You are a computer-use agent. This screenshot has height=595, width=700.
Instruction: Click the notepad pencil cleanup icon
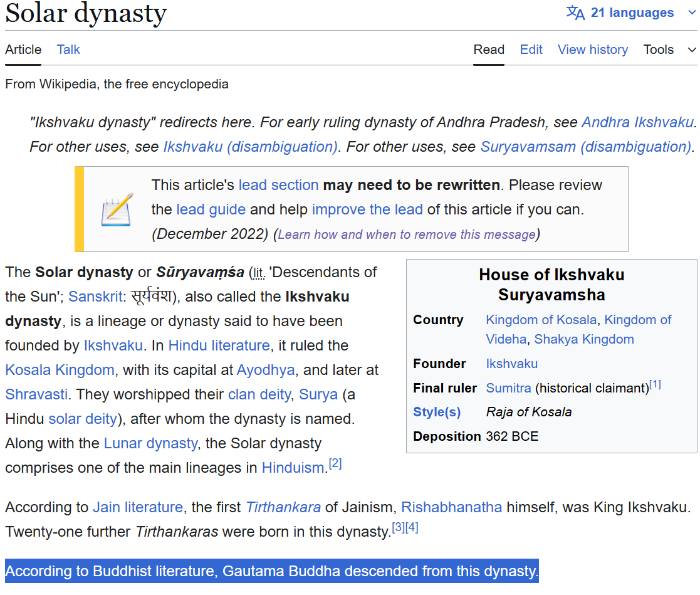pyautogui.click(x=117, y=209)
